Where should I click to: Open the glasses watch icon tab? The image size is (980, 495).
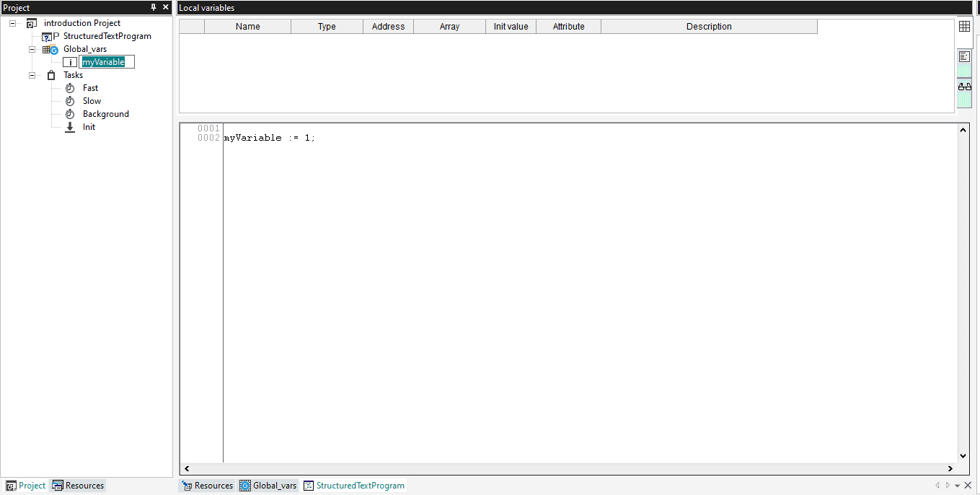(x=964, y=87)
